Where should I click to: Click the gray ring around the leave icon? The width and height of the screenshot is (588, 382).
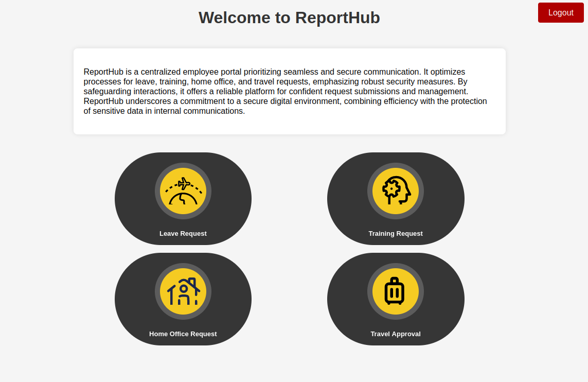(x=157, y=191)
